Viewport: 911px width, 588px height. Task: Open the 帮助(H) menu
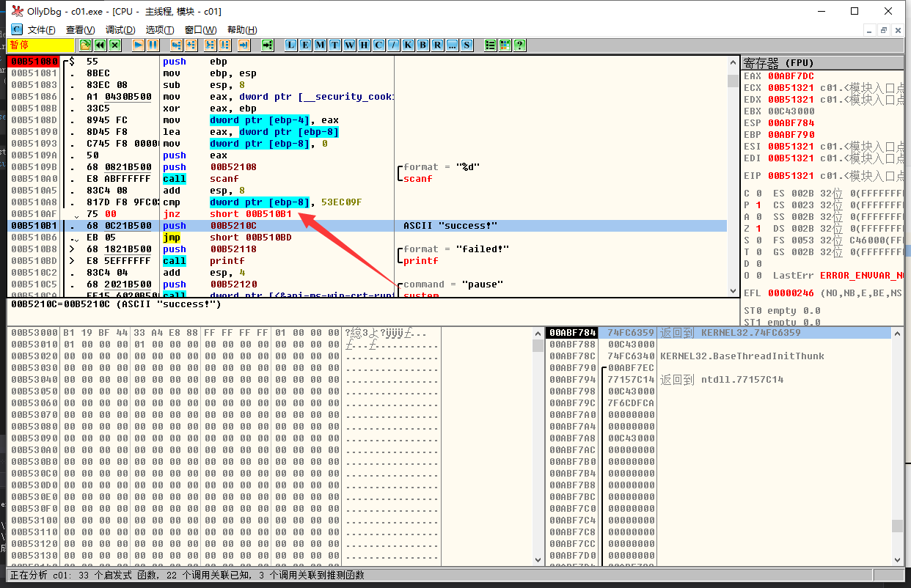[242, 30]
